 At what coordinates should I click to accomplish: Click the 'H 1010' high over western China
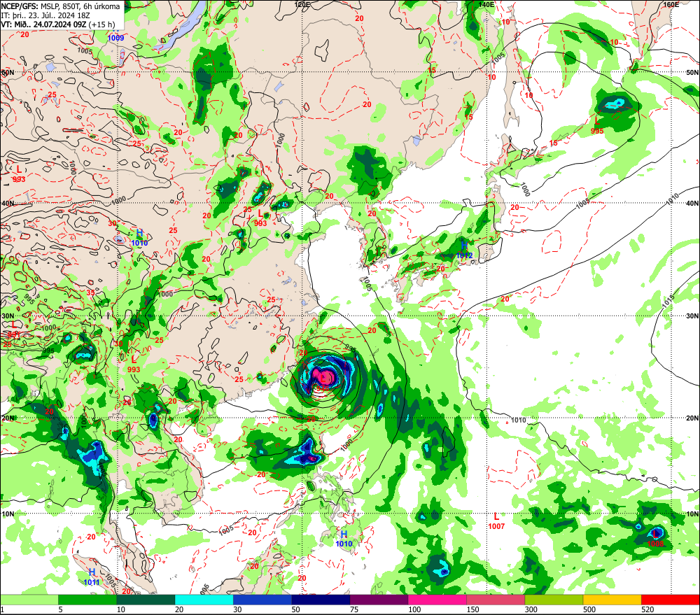pyautogui.click(x=139, y=238)
